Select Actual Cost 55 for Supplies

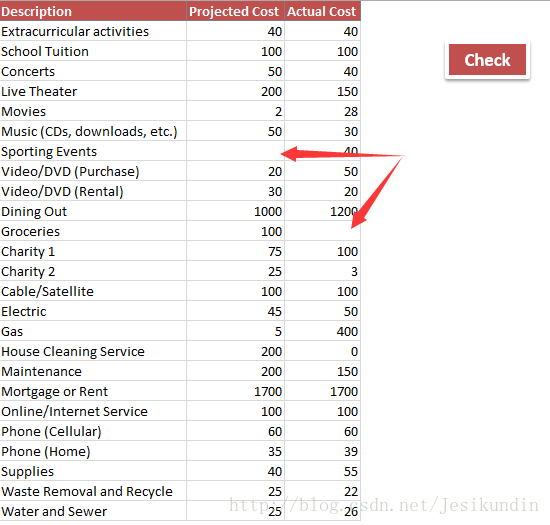point(322,471)
